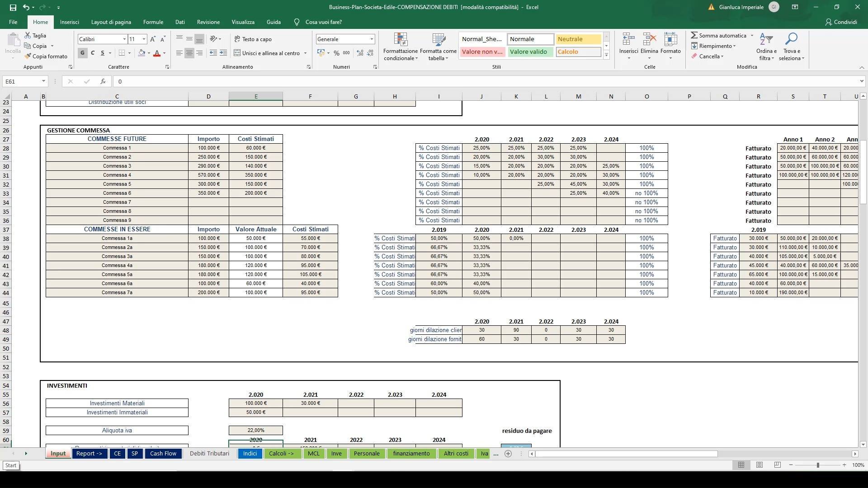This screenshot has height=488, width=868.
Task: Increase the cell indent
Action: click(223, 53)
